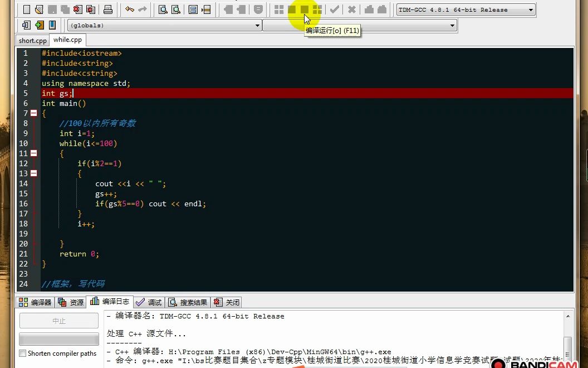Open the 调试 bottom tab
Image resolution: width=588 pixels, height=368 pixels.
tap(149, 302)
